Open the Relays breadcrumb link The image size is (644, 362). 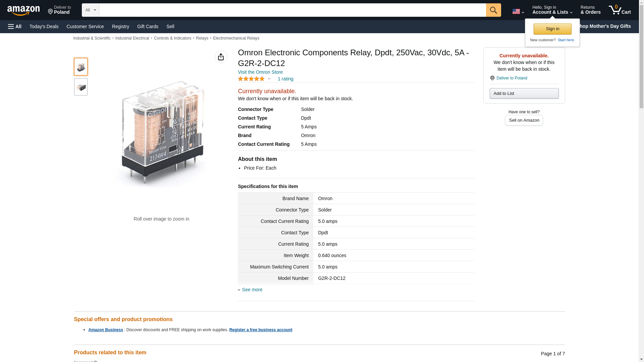(202, 38)
